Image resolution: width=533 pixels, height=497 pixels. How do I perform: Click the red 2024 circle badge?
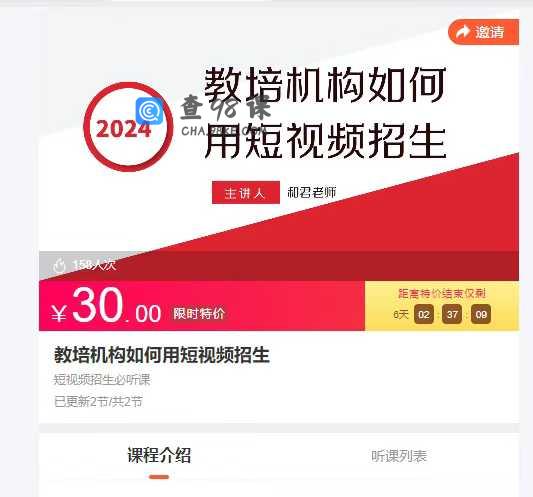coord(128,127)
